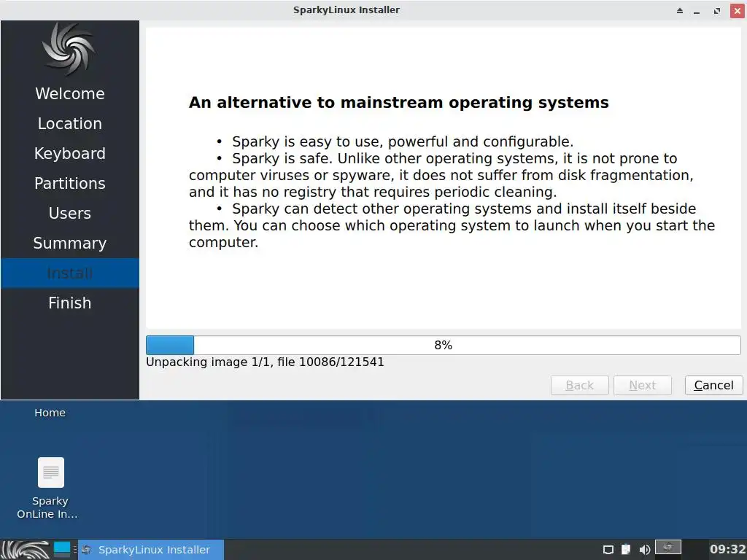This screenshot has height=560, width=747.
Task: Select the Summary step in sidebar
Action: tap(69, 244)
